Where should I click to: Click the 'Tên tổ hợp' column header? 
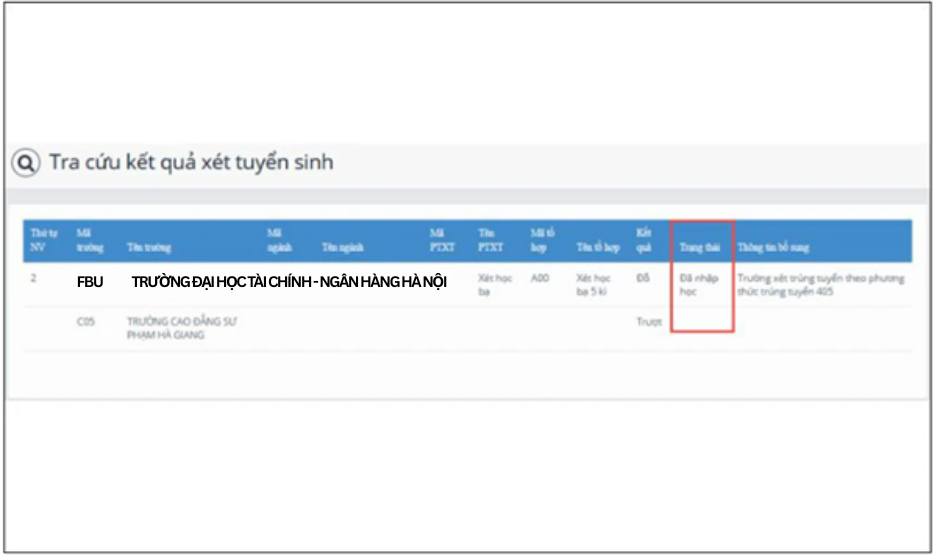pyautogui.click(x=598, y=247)
